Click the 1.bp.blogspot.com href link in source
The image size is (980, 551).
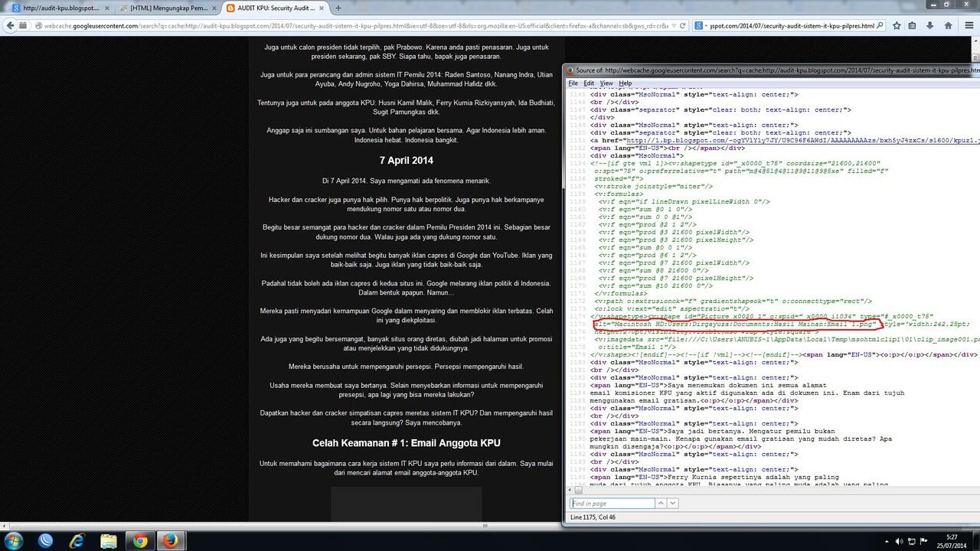tap(802, 141)
